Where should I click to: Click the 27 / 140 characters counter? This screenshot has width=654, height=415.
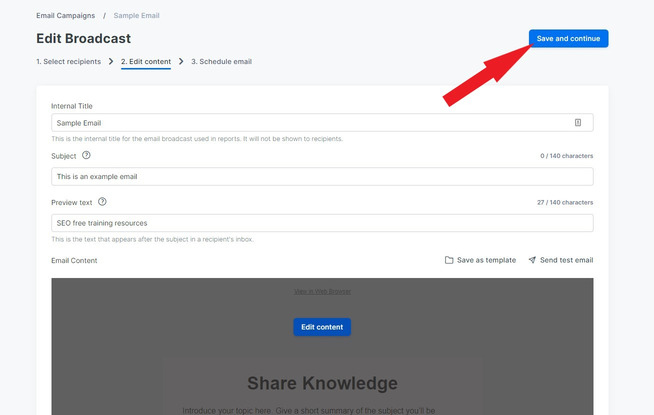(x=565, y=202)
